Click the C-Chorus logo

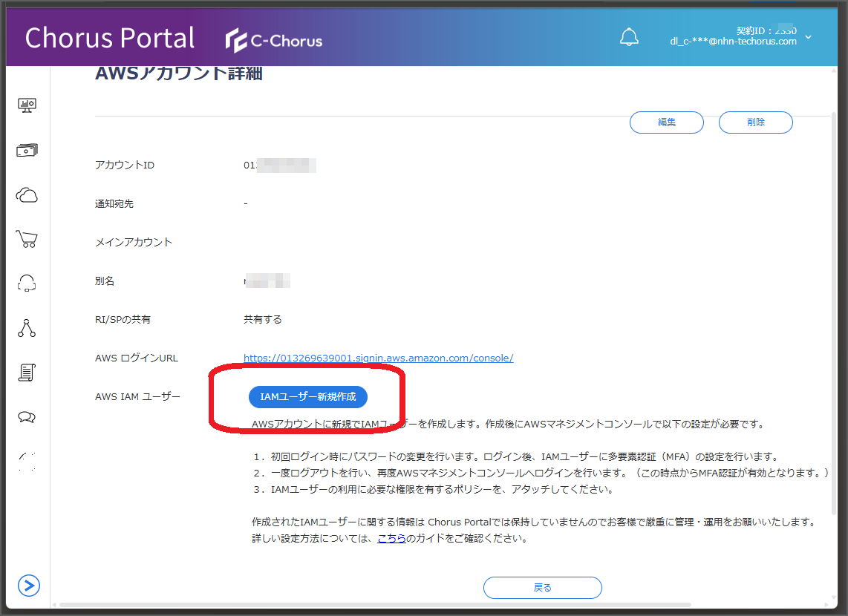[x=273, y=38]
